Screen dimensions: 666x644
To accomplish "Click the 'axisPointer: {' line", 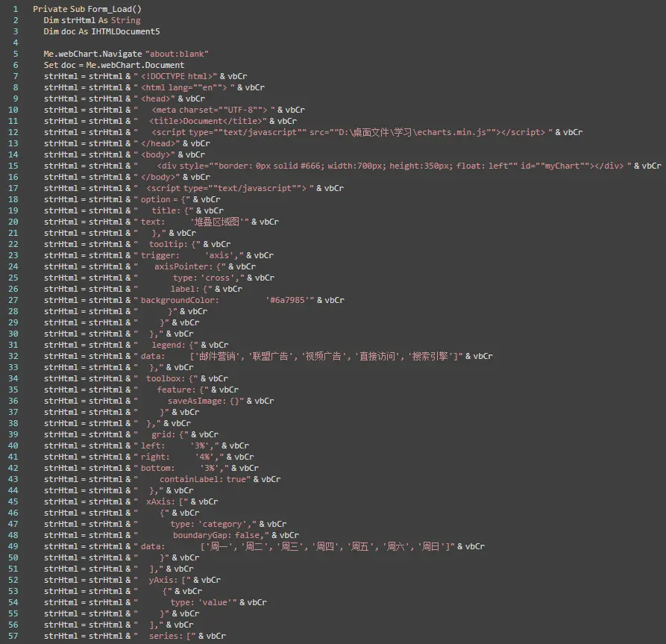I will pos(149,266).
